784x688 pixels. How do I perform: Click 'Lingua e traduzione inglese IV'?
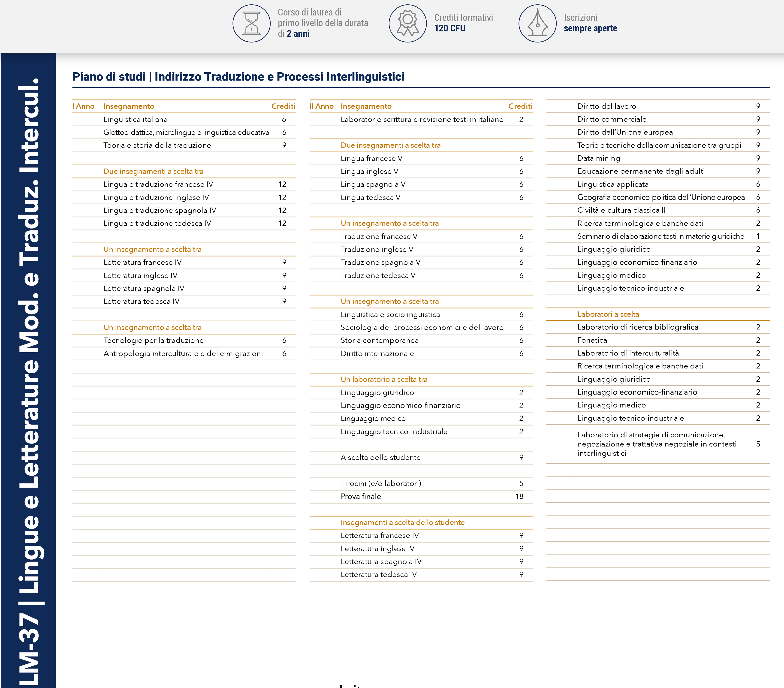click(x=156, y=197)
